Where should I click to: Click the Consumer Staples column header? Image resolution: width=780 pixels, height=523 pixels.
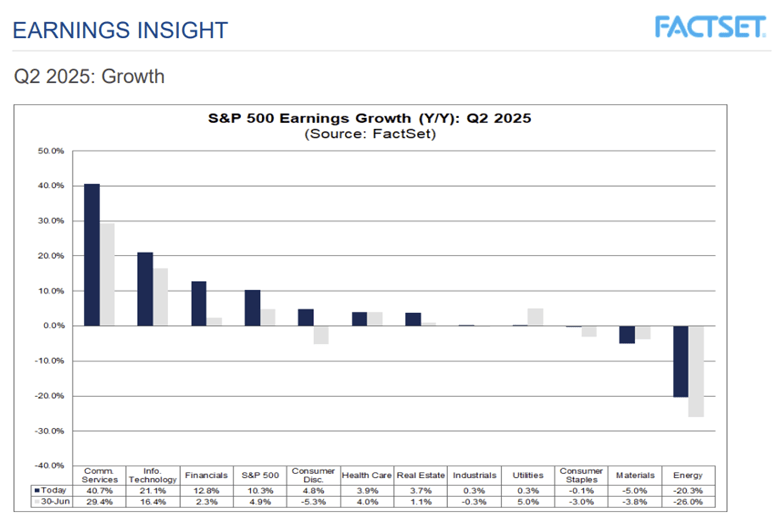[581, 475]
